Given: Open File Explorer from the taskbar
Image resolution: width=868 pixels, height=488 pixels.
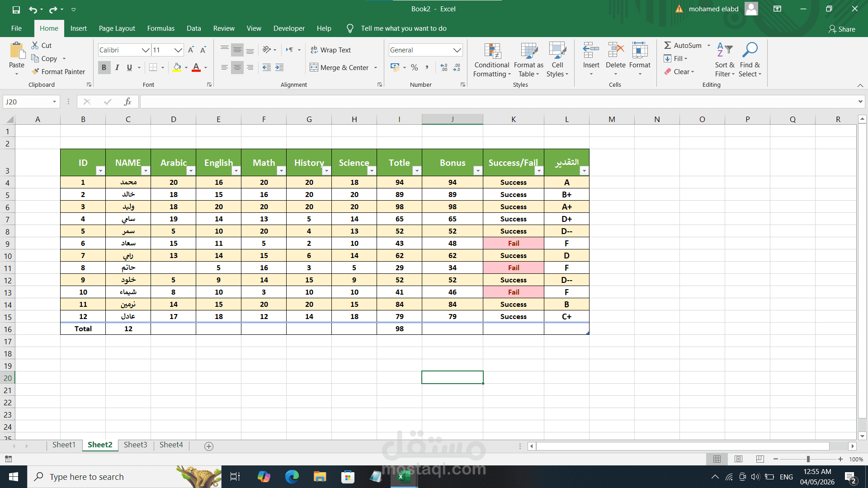Looking at the screenshot, I should tap(320, 477).
